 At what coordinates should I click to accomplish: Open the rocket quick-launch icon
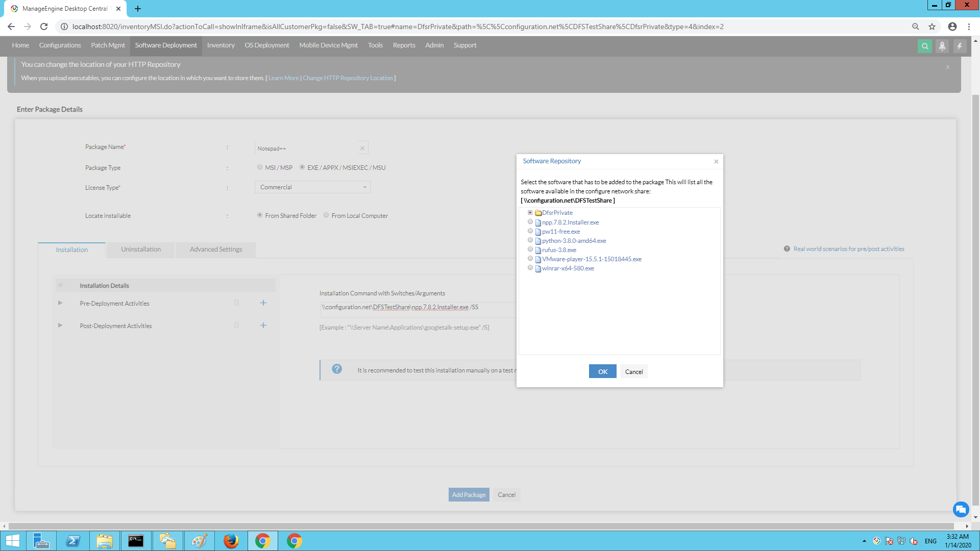942,46
